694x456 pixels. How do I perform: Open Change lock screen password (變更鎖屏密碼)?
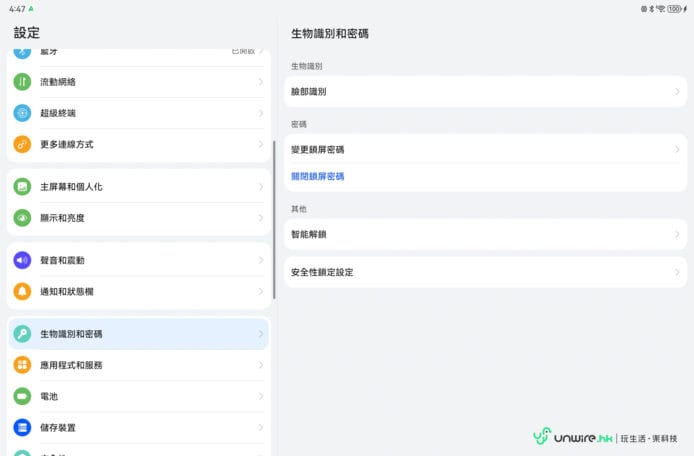pos(484,149)
